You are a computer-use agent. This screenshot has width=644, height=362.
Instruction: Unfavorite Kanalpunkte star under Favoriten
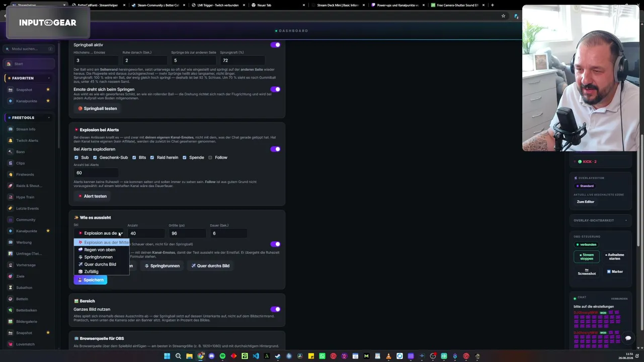click(48, 101)
